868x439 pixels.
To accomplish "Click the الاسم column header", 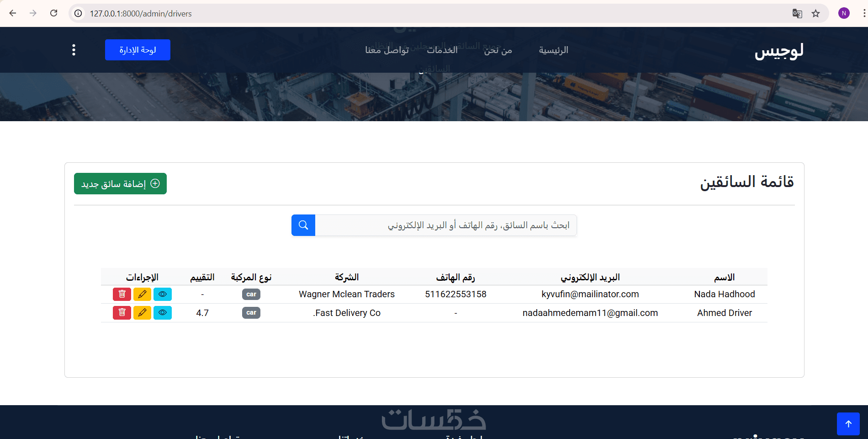I will tap(725, 277).
